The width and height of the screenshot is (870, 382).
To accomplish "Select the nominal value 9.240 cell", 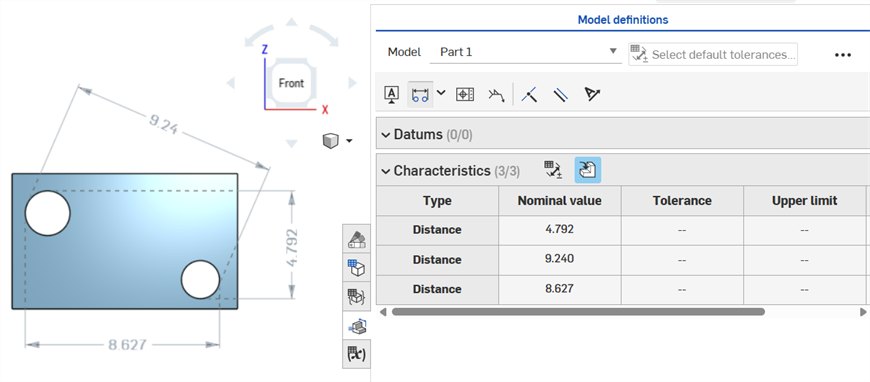I will [559, 259].
